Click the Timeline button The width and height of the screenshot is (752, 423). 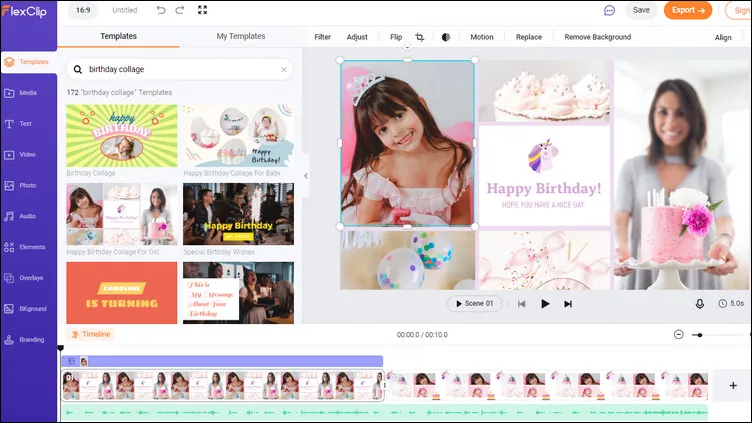(91, 334)
